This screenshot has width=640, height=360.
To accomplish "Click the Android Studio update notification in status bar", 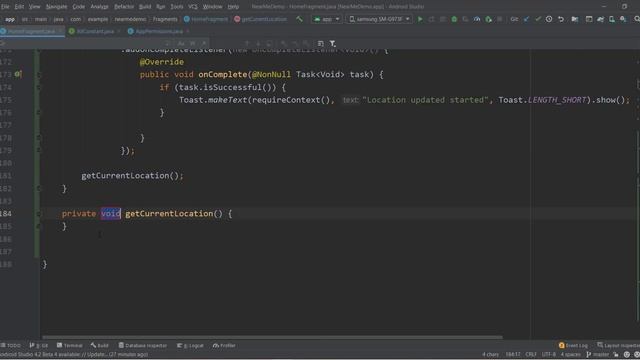I will coord(74,354).
